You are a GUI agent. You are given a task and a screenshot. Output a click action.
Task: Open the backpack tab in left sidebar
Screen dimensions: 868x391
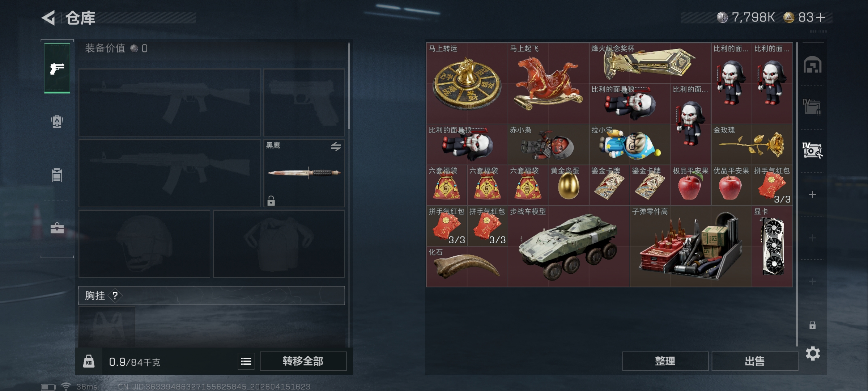(x=57, y=122)
